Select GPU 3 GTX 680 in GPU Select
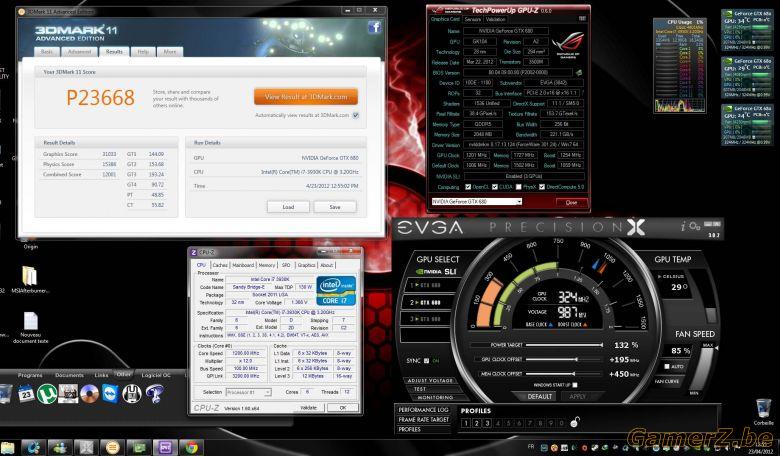The height and width of the screenshot is (456, 780). point(426,319)
